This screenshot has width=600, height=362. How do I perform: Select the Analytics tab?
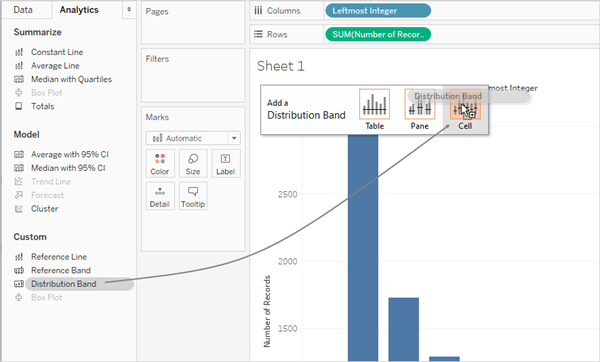pos(79,10)
